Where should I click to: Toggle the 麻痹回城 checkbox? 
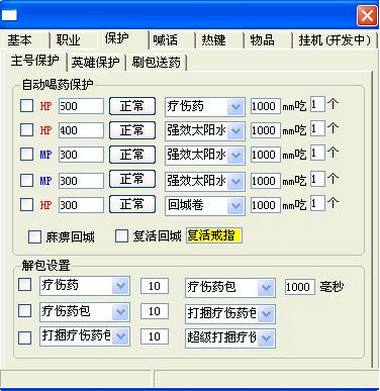pos(35,237)
